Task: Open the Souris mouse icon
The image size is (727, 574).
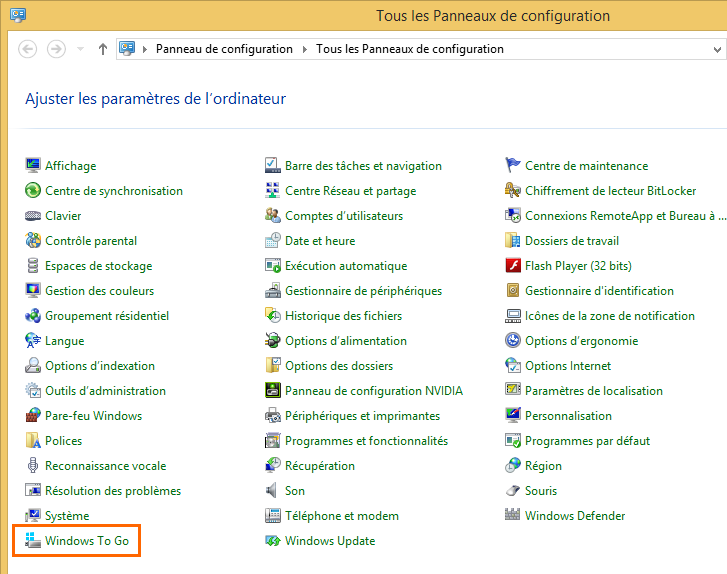Action: [513, 491]
